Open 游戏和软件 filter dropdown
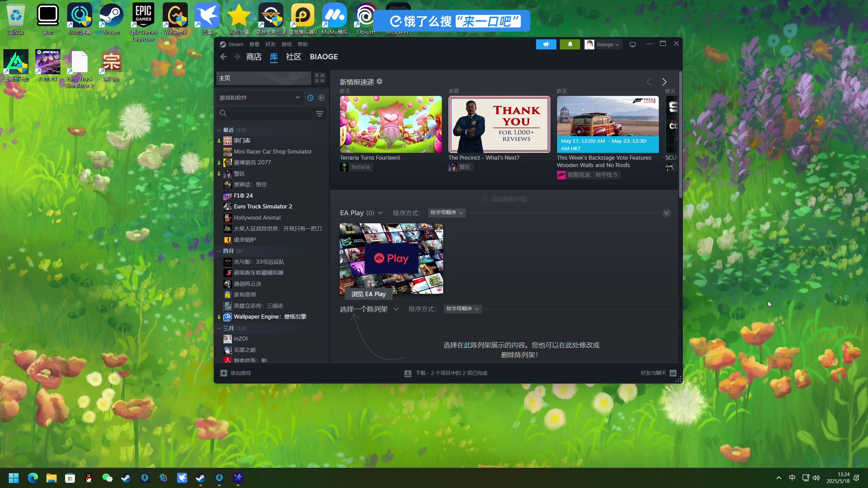 coord(260,98)
